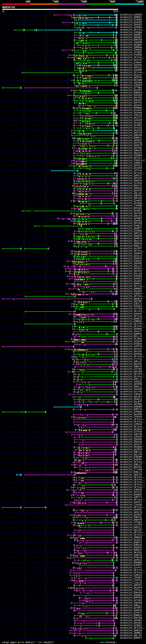Click the UniRef100_Q9C668 label
Image resolution: width=146 pixels, height=644 pixels.
131,82
